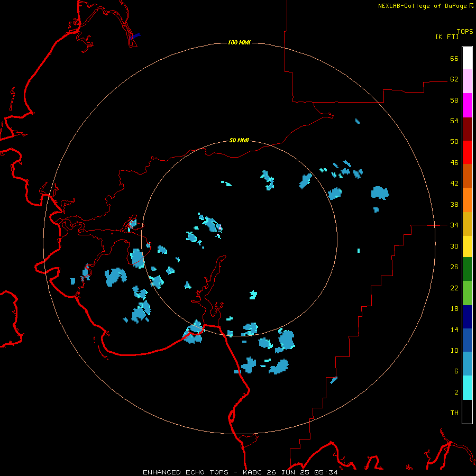Pick the light blue legend swatch

(x=467, y=364)
